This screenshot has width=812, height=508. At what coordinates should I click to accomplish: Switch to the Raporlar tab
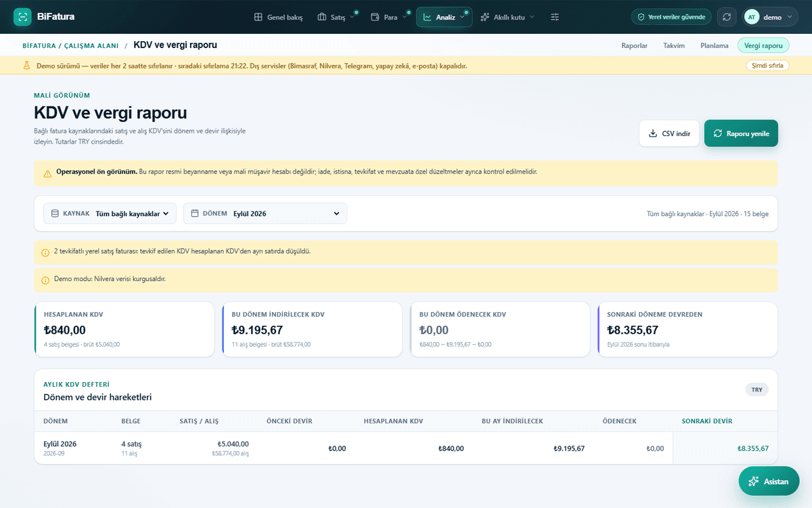coord(635,45)
